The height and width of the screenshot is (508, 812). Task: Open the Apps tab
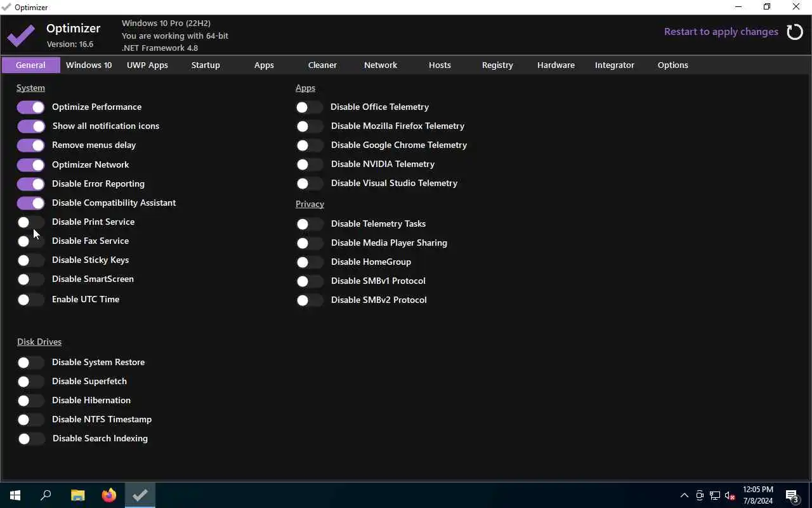[264, 65]
